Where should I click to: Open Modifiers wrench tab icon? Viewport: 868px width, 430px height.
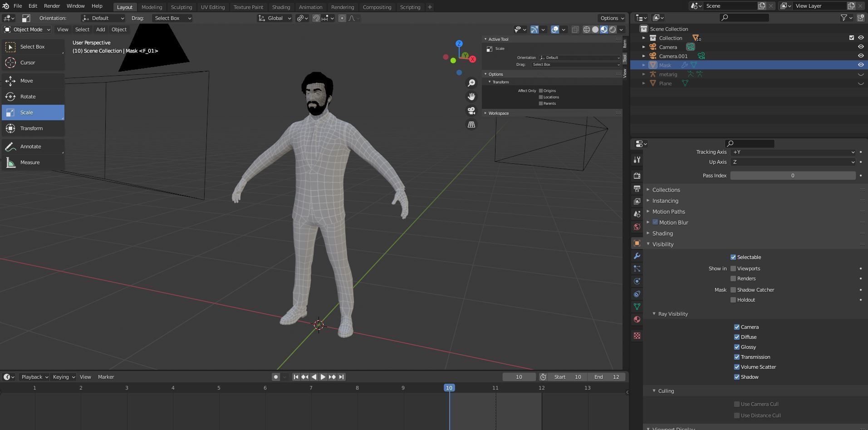click(x=637, y=256)
